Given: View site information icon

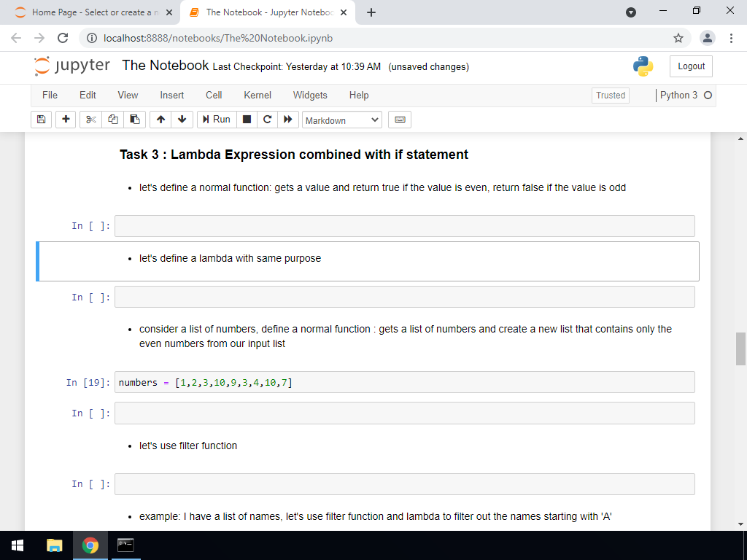Looking at the screenshot, I should (93, 38).
